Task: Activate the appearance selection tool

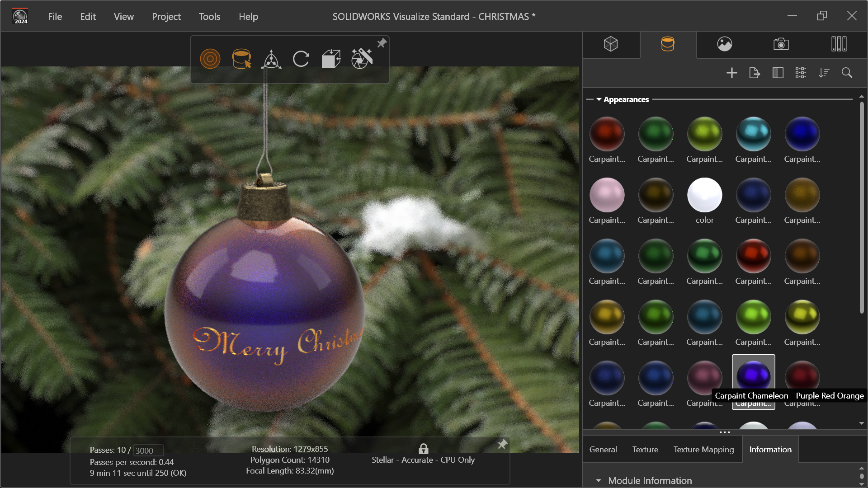Action: click(x=241, y=59)
